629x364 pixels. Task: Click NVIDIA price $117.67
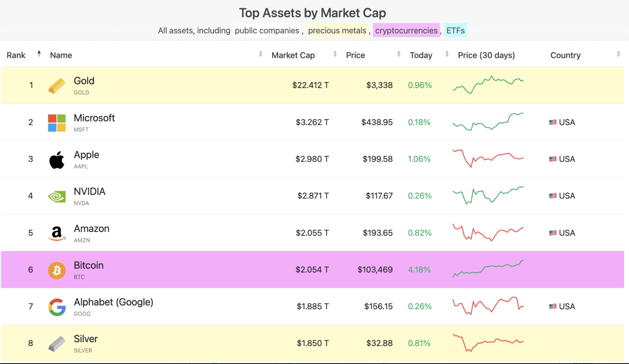[x=379, y=196]
